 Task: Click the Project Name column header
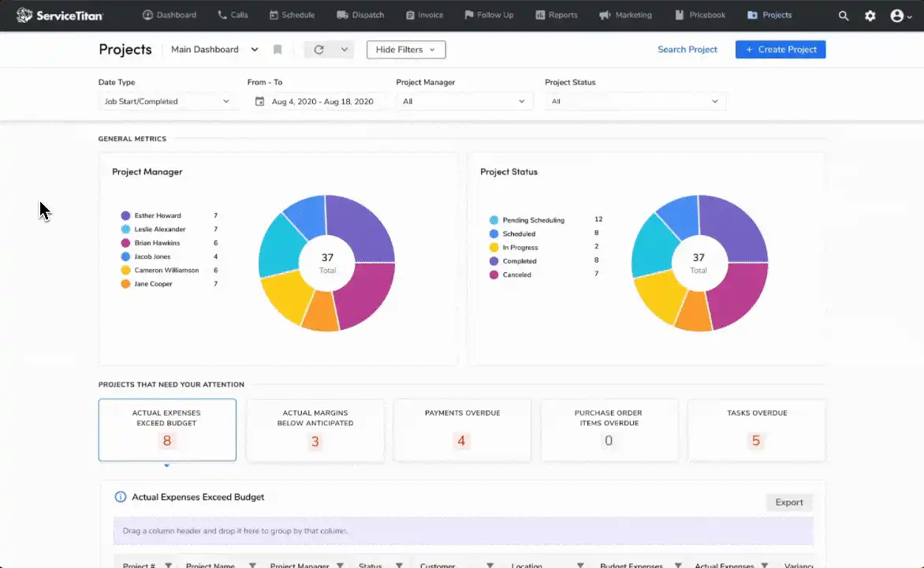tap(211, 565)
